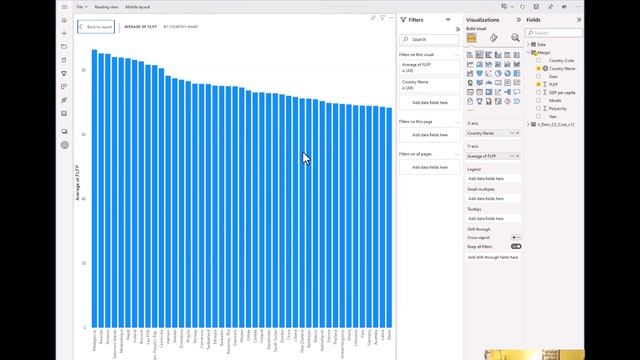Image resolution: width=640 pixels, height=360 pixels.
Task: Check the Month field checkbox
Action: click(x=538, y=100)
